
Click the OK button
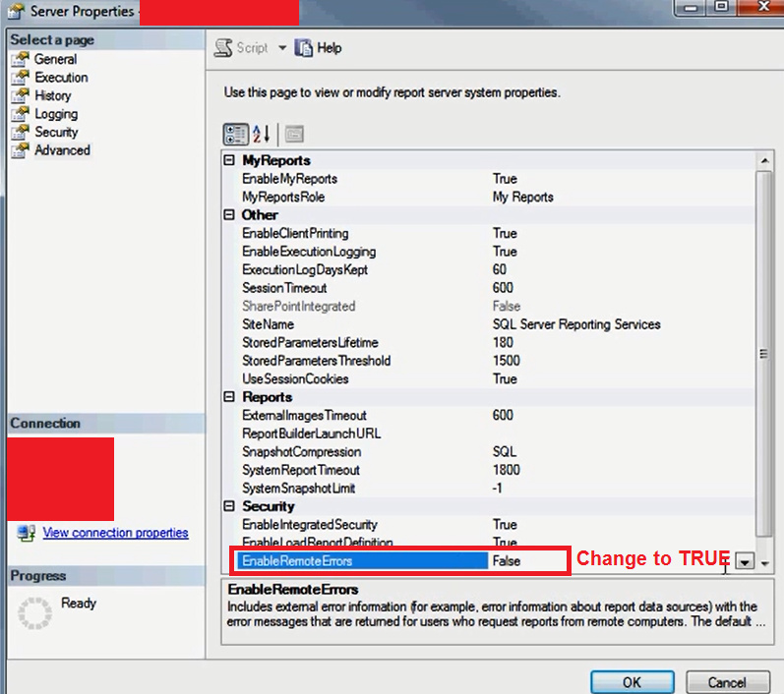632,682
